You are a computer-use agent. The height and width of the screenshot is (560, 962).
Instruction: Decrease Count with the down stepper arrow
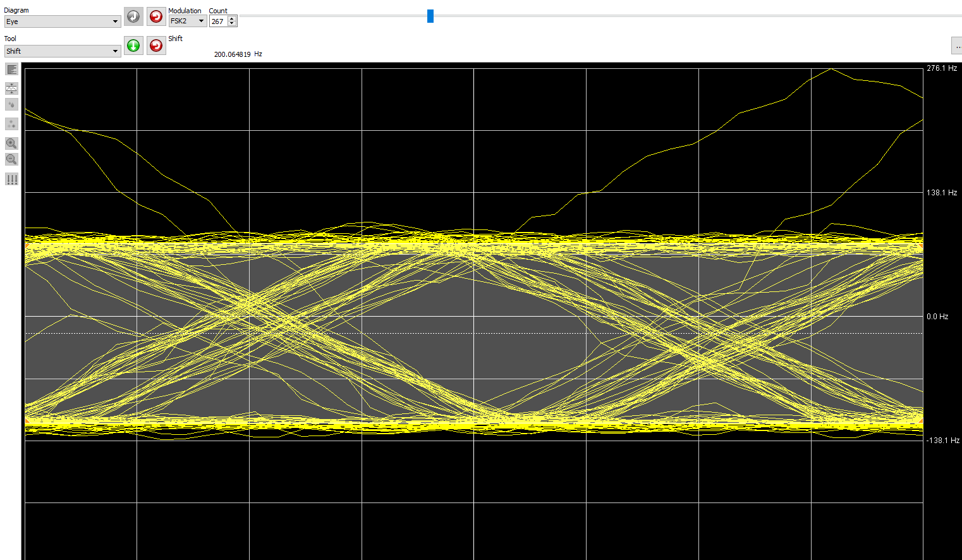[x=232, y=24]
